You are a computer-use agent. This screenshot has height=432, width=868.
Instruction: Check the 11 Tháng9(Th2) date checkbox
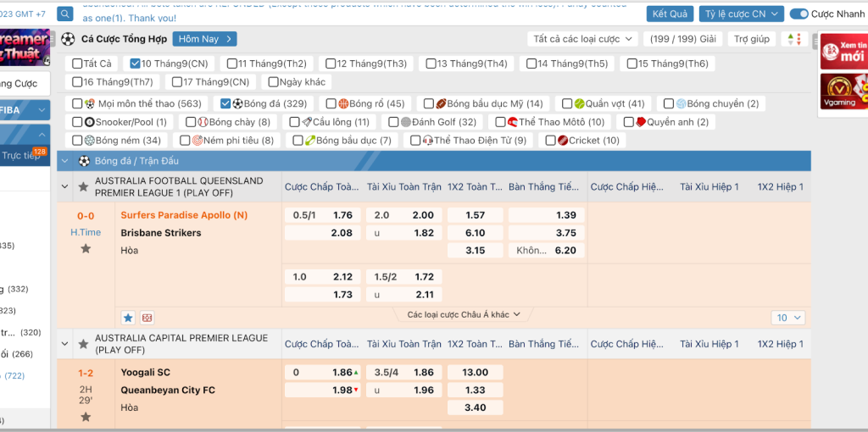231,64
